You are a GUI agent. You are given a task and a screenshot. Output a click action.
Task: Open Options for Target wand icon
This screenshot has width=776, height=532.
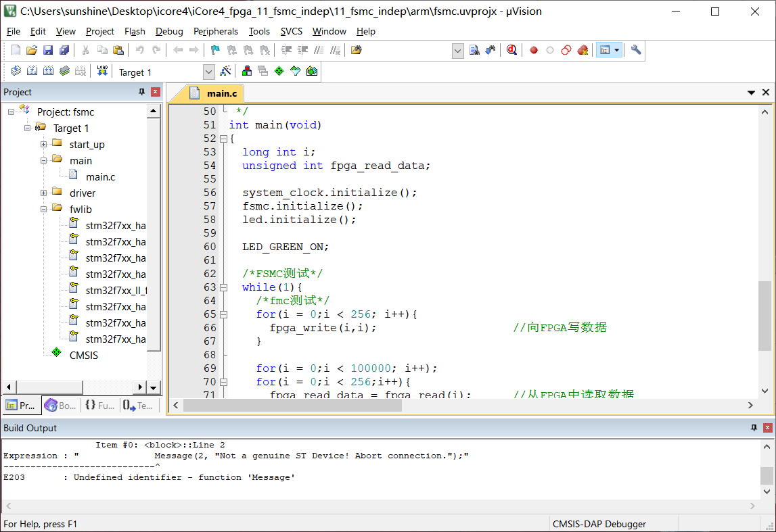(x=226, y=71)
